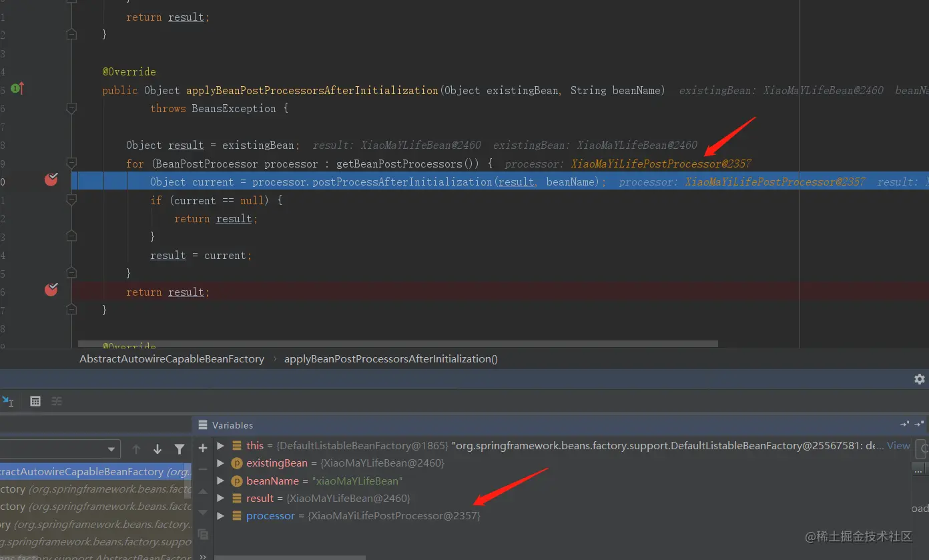Click the {DefaultListableBeanFactory@1865} value
This screenshot has height=560, width=929.
coord(362,445)
